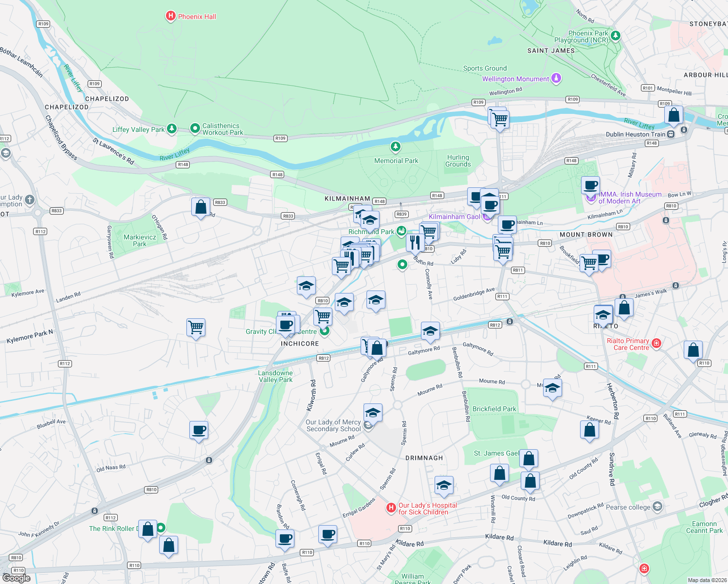This screenshot has width=728, height=584.
Task: Open school pin above Our Lady of Mercy
Action: coord(373,413)
